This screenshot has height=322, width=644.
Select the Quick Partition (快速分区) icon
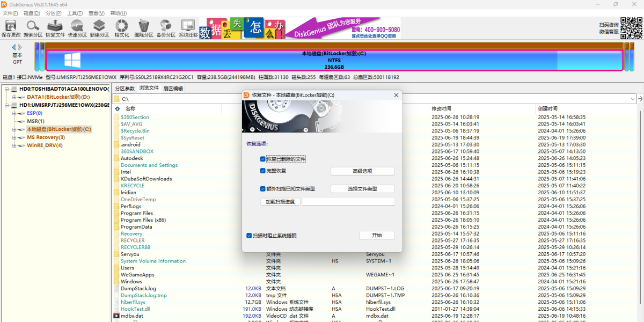(77, 28)
